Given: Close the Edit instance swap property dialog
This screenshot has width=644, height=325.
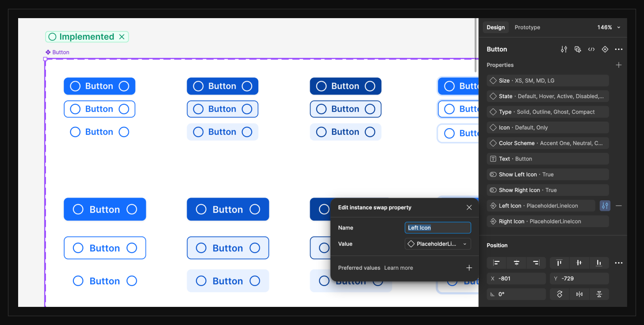Looking at the screenshot, I should pyautogui.click(x=469, y=207).
